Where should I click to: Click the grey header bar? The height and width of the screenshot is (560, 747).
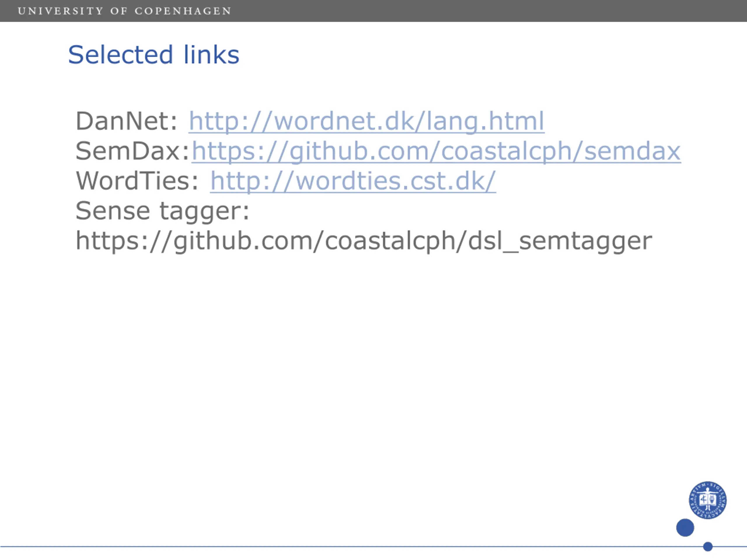click(x=373, y=11)
